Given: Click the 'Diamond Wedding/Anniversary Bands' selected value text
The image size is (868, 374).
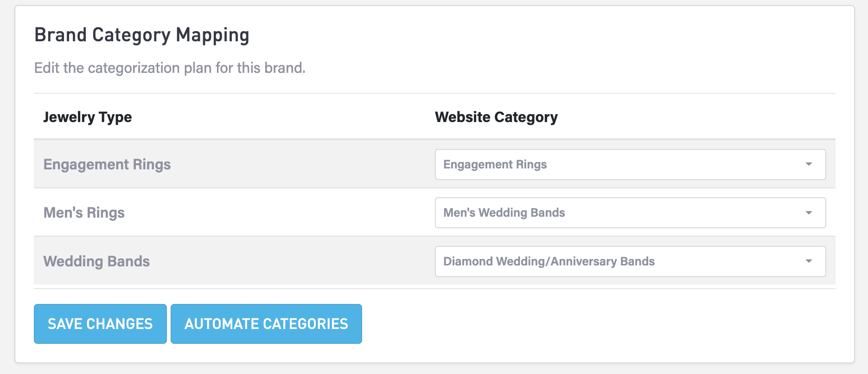Looking at the screenshot, I should [549, 261].
